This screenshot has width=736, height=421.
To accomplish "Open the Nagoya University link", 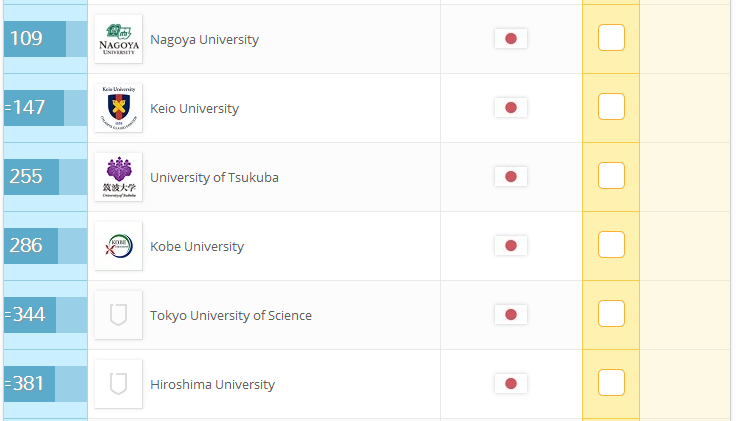I will tap(204, 40).
